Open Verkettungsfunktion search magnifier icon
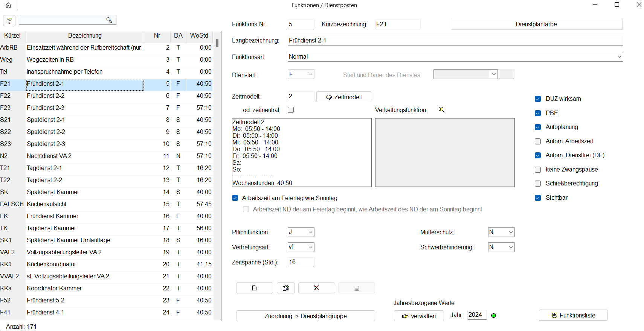 pyautogui.click(x=441, y=110)
